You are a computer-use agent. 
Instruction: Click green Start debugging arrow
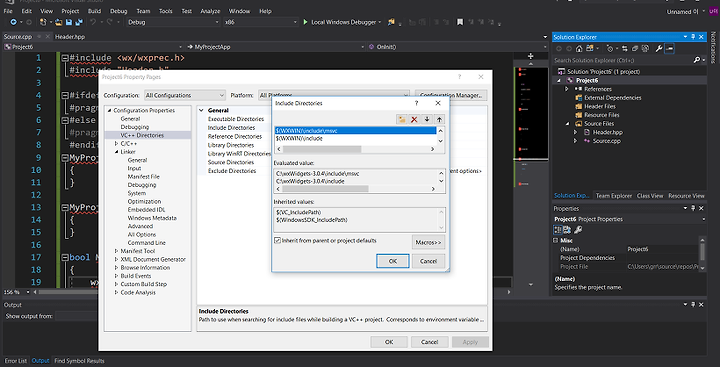tap(305, 22)
